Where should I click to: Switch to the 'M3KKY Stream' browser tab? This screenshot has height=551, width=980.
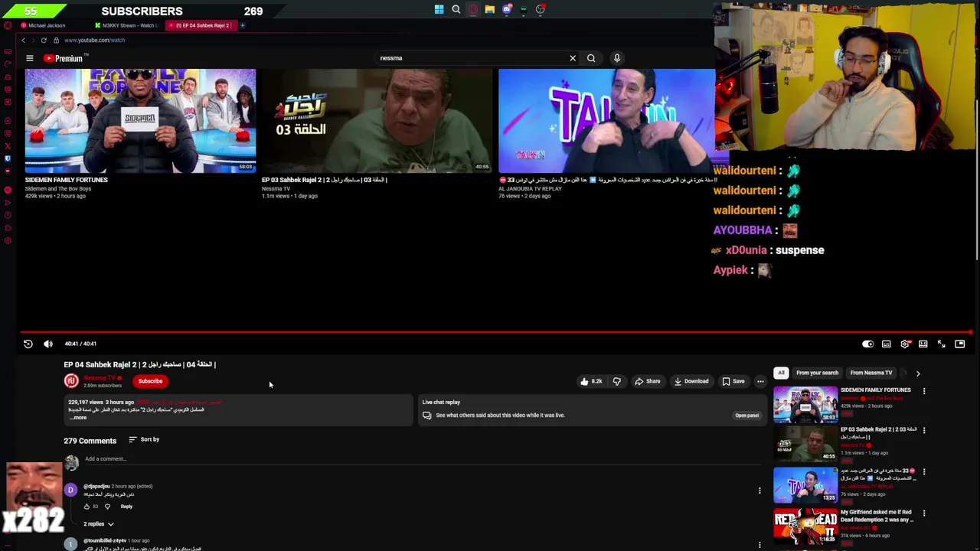click(x=128, y=25)
